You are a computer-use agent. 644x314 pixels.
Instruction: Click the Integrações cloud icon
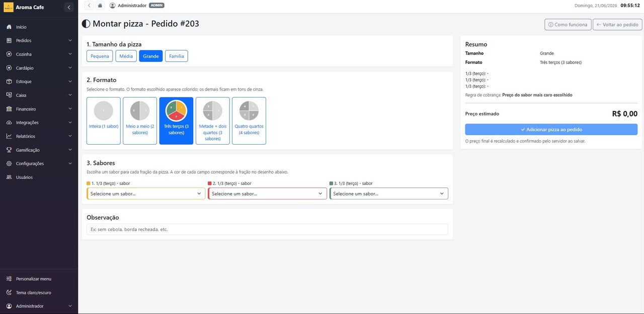tap(9, 123)
